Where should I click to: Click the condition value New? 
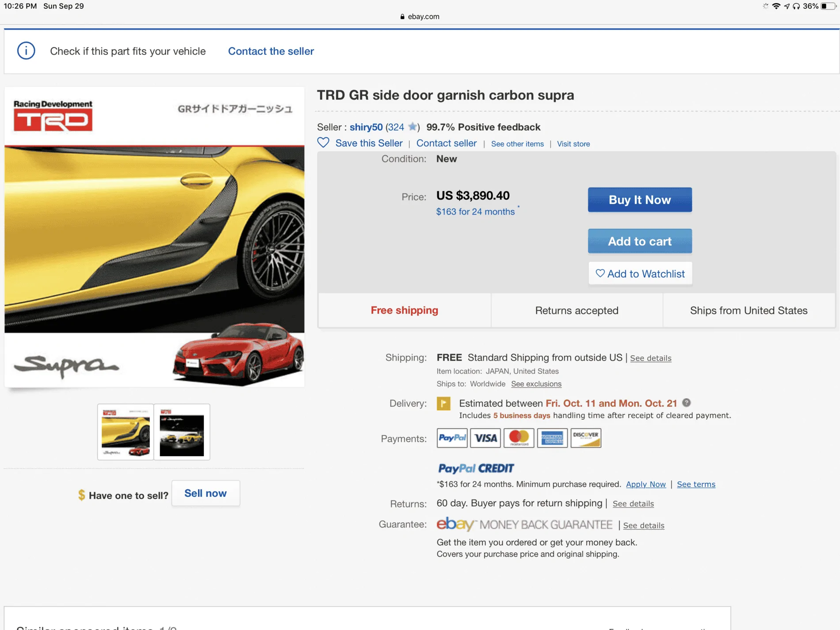[x=447, y=159]
